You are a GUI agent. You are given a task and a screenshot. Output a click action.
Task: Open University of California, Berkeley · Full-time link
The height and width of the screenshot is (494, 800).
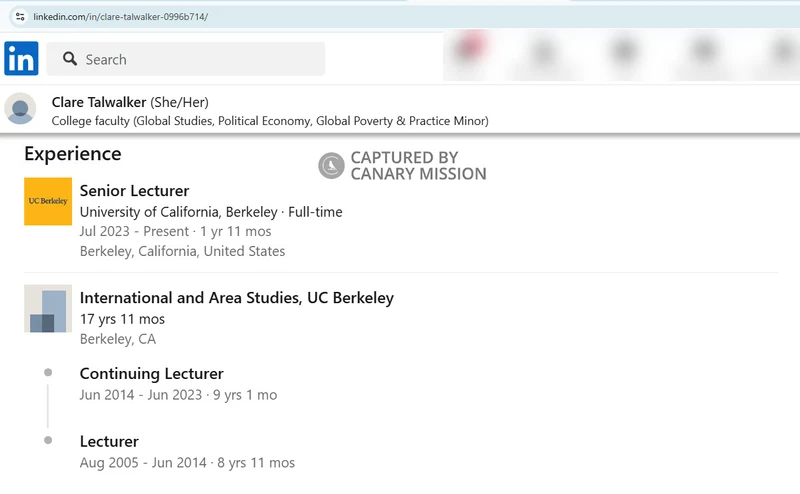(210, 212)
